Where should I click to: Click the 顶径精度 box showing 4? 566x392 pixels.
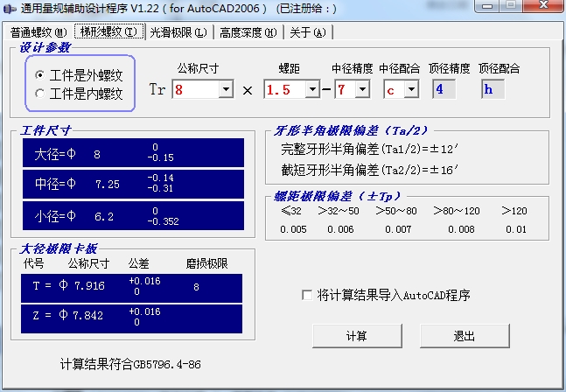(x=444, y=89)
